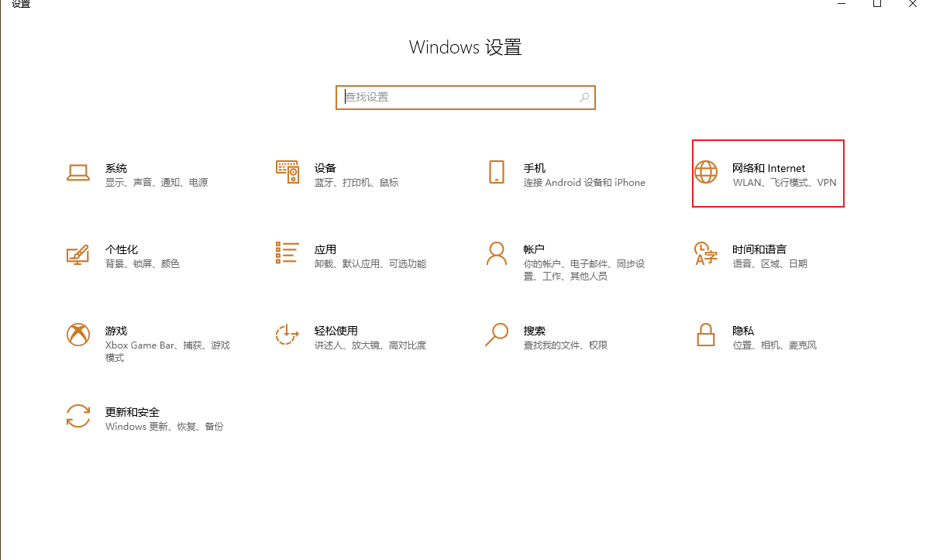Click the 更新和安全 sync arrows icon
This screenshot has height=560, width=926.
78,416
